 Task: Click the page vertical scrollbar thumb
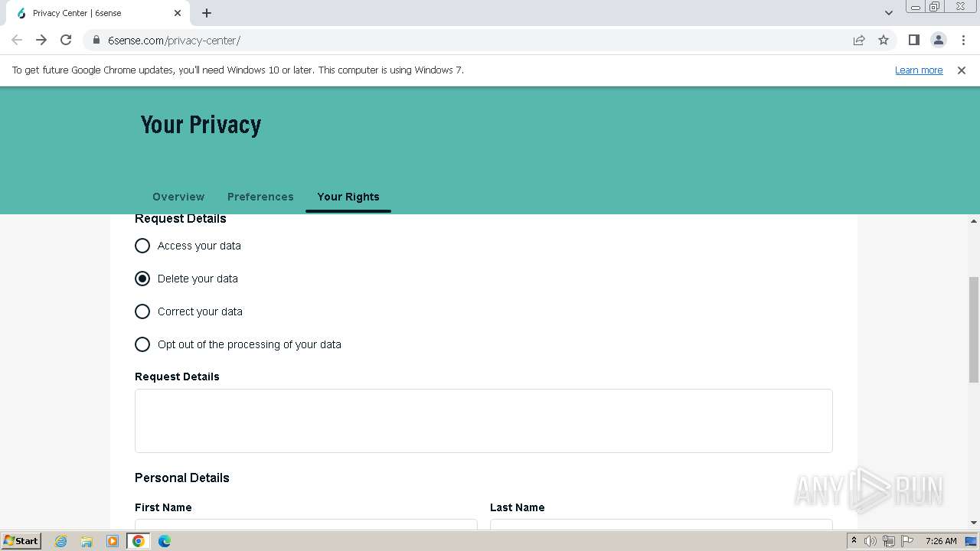pyautogui.click(x=974, y=330)
